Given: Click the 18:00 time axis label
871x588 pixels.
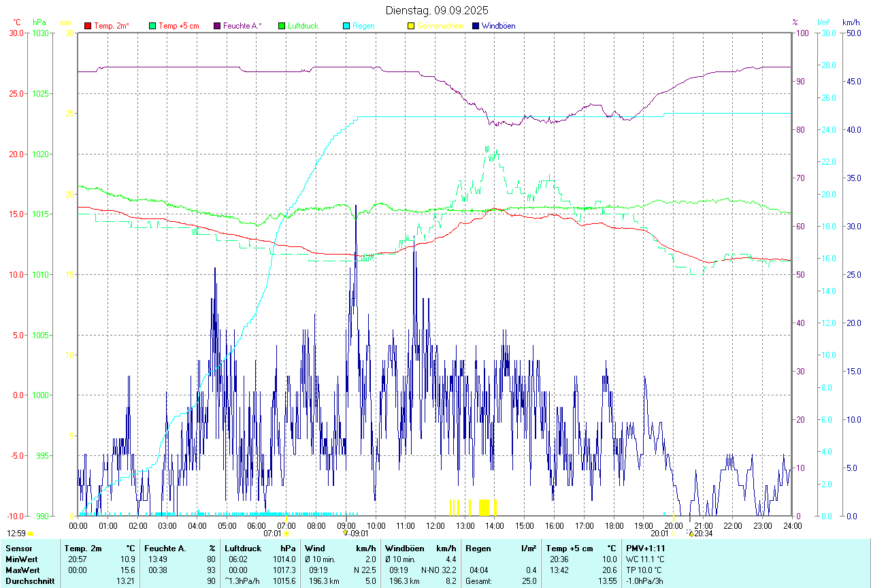Looking at the screenshot, I should 614,525.
